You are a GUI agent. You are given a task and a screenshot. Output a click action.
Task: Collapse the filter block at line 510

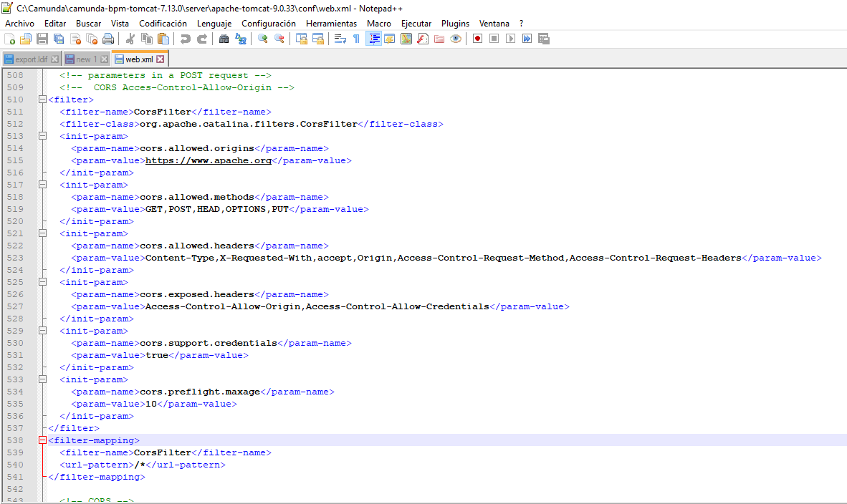tap(43, 100)
